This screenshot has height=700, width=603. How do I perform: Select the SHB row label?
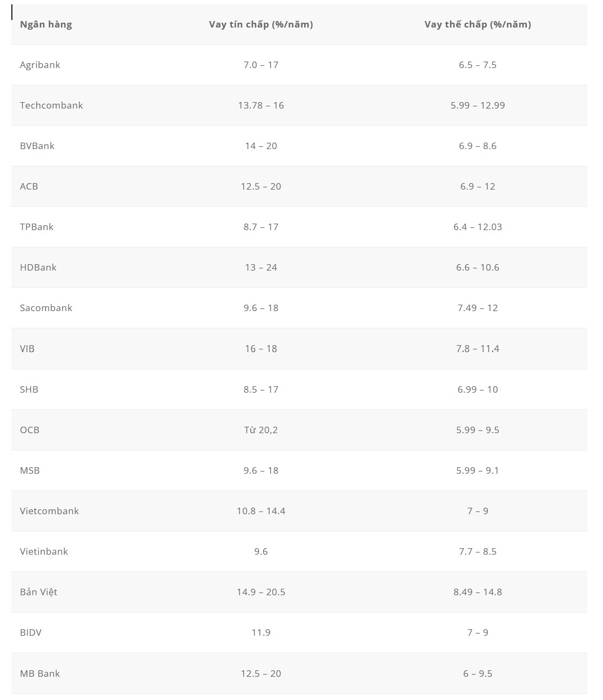[29, 389]
